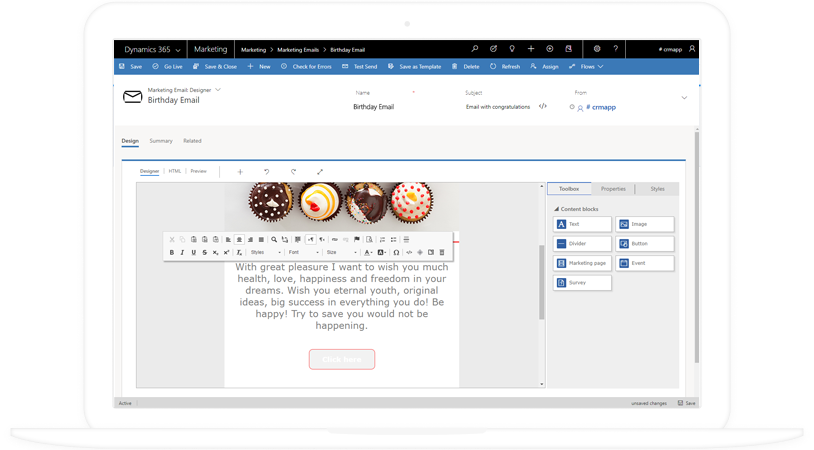Insert a bulleted list
814x450 pixels.
click(x=394, y=239)
